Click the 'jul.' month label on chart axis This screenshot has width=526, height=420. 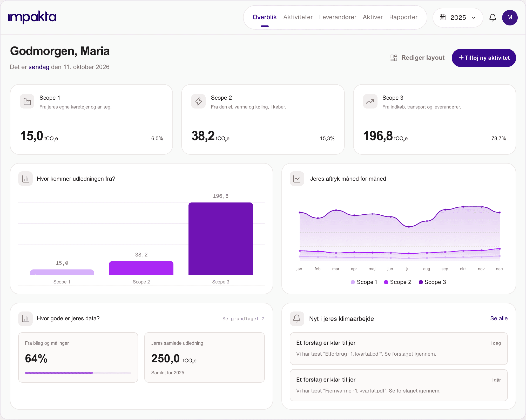point(409,269)
